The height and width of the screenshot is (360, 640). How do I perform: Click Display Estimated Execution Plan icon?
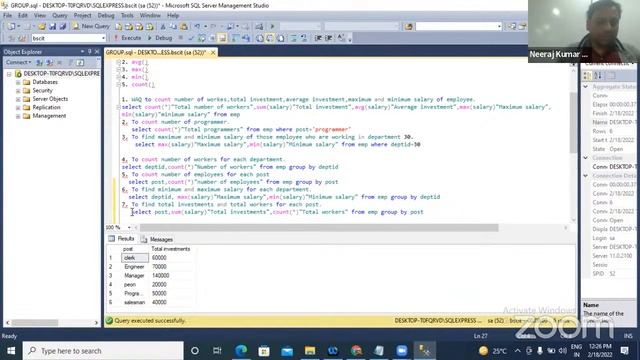pyautogui.click(x=202, y=38)
